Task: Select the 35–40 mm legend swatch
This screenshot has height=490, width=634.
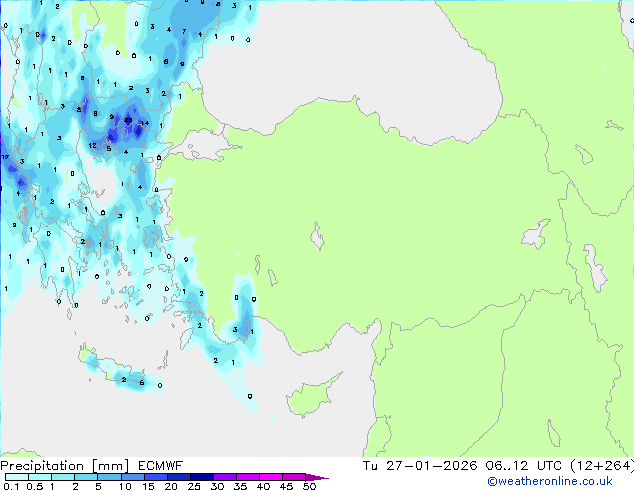Action: point(247,477)
